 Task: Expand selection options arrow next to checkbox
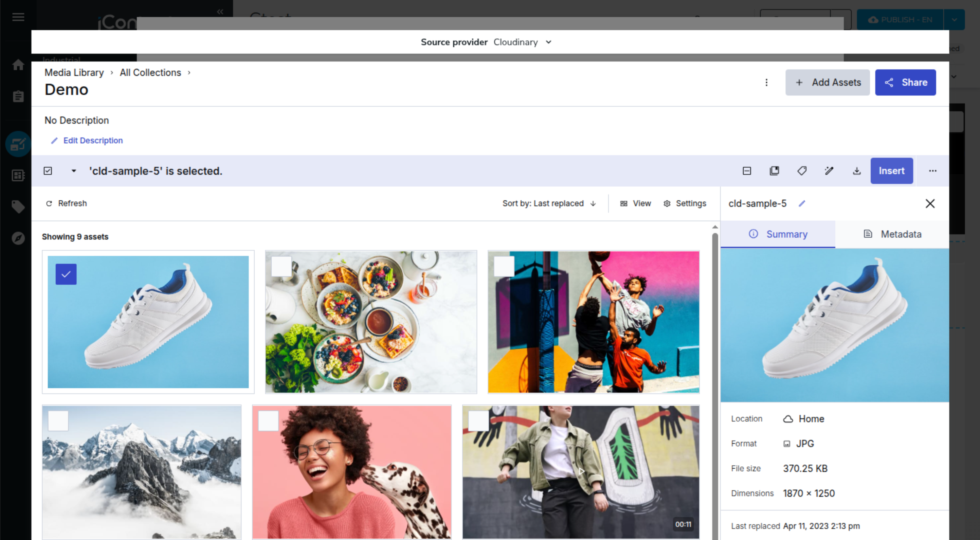74,171
